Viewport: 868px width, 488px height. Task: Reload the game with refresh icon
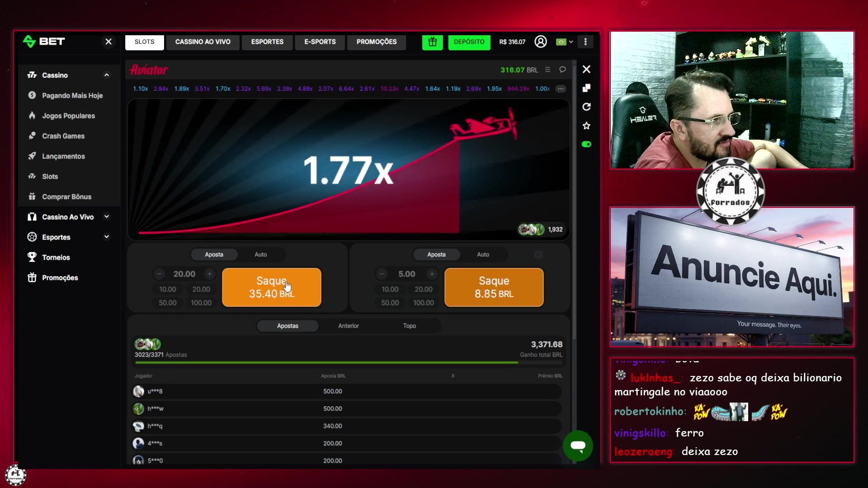[586, 107]
